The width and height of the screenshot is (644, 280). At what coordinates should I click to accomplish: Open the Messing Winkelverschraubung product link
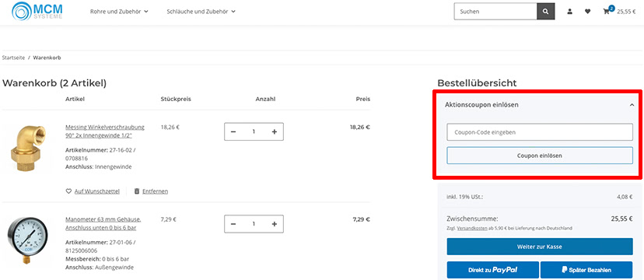point(105,131)
